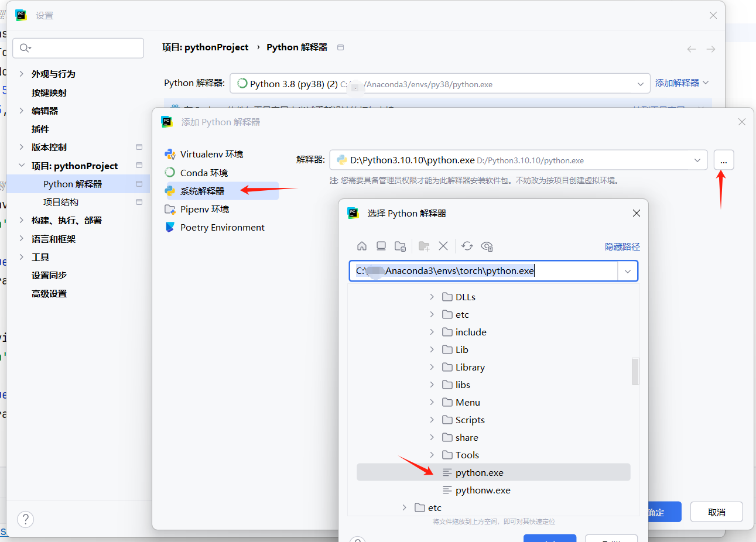
Task: Expand the 编辑器 settings section
Action: click(22, 111)
